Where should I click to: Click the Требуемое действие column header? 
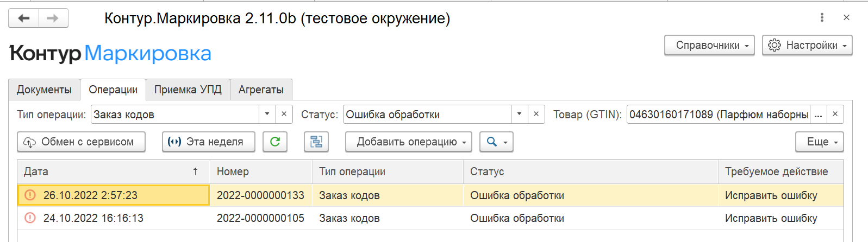(x=781, y=171)
